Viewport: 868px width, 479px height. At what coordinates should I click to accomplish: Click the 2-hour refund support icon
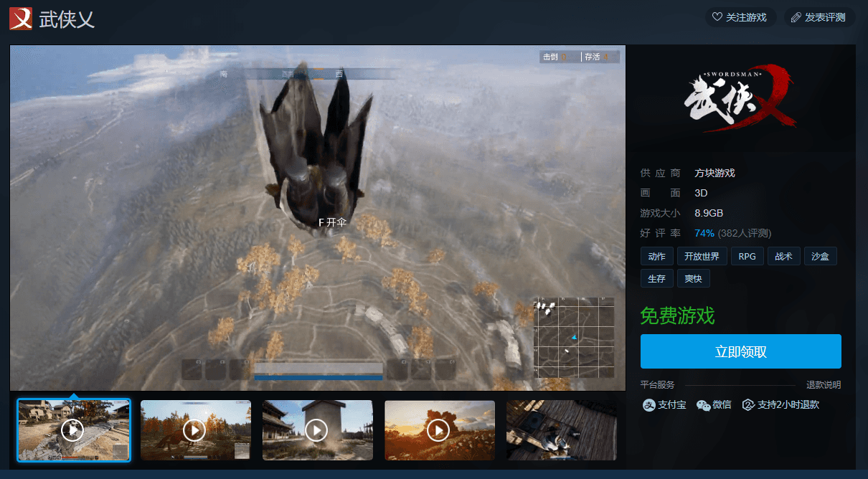click(x=748, y=405)
